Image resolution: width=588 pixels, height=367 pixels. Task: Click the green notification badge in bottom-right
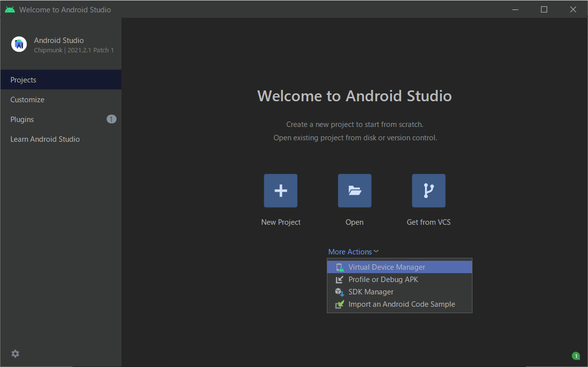pos(575,356)
